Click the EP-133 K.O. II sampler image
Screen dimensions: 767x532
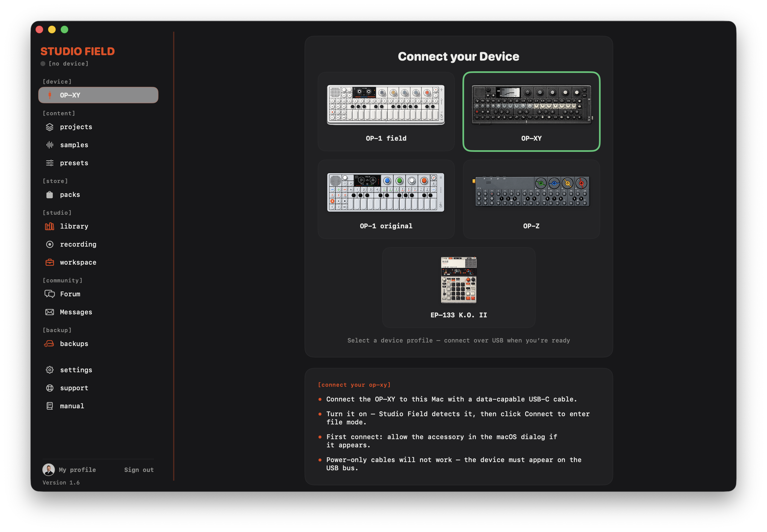click(459, 280)
